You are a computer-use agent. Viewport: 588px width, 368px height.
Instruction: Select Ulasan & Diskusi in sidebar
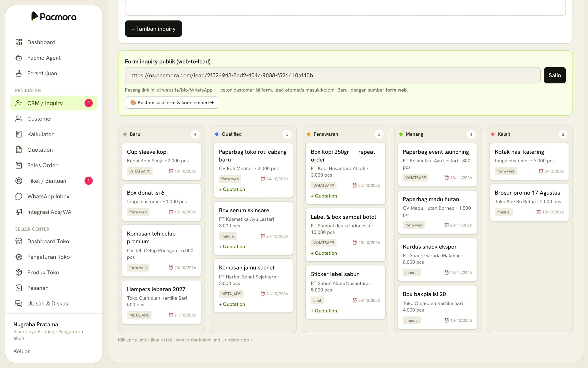click(54, 303)
